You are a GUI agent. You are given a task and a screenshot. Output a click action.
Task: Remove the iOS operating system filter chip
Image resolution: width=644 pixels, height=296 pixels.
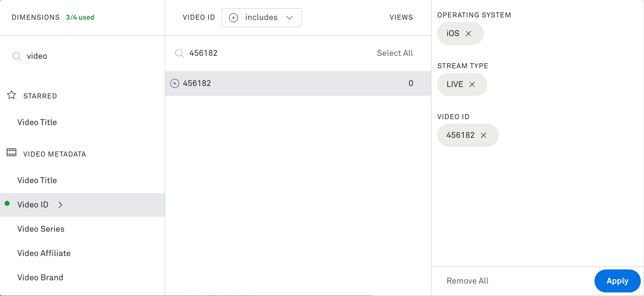[x=469, y=33]
